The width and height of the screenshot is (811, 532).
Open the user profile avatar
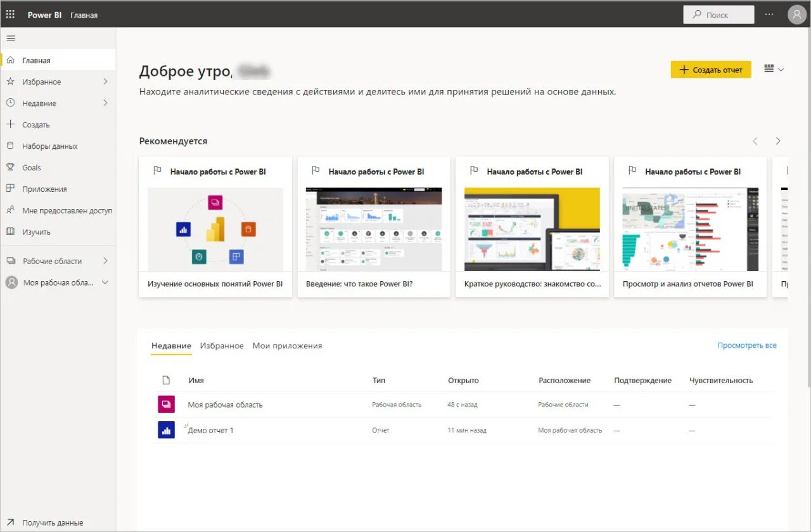click(796, 15)
